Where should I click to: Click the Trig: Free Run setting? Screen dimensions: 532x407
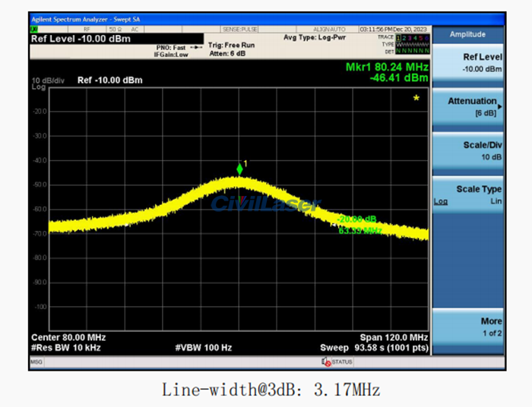(231, 45)
